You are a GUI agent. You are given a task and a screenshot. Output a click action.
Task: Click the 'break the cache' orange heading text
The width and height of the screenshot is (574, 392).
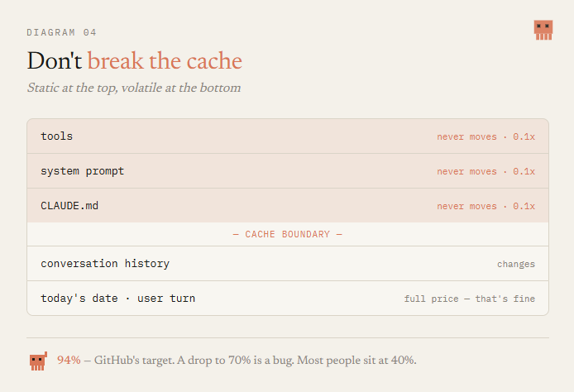click(165, 60)
